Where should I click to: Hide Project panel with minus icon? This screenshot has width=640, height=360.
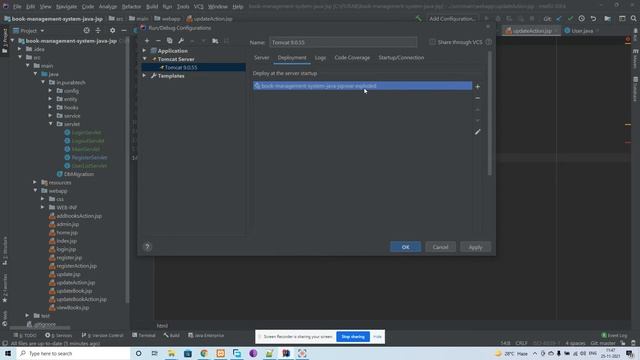point(124,31)
